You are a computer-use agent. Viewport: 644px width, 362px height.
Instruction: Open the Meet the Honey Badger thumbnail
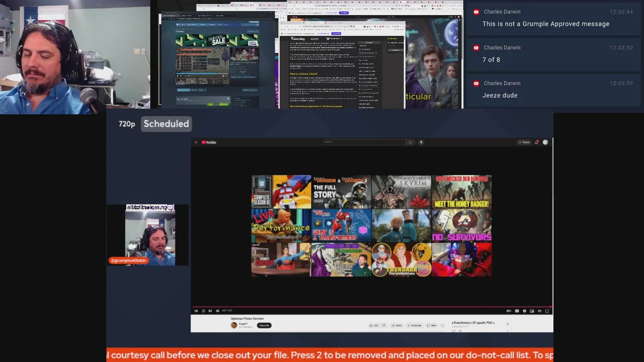click(461, 192)
